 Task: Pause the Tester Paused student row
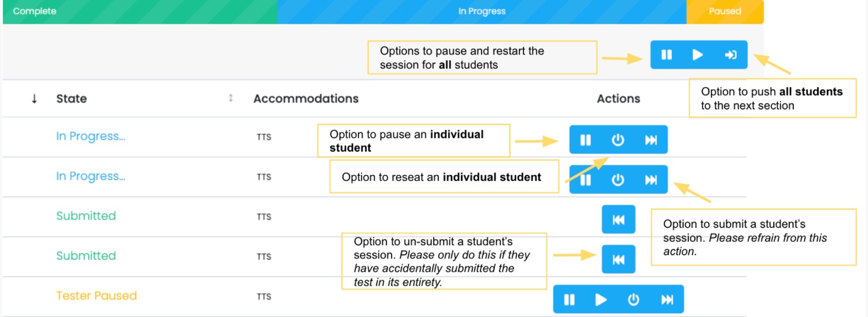(570, 299)
